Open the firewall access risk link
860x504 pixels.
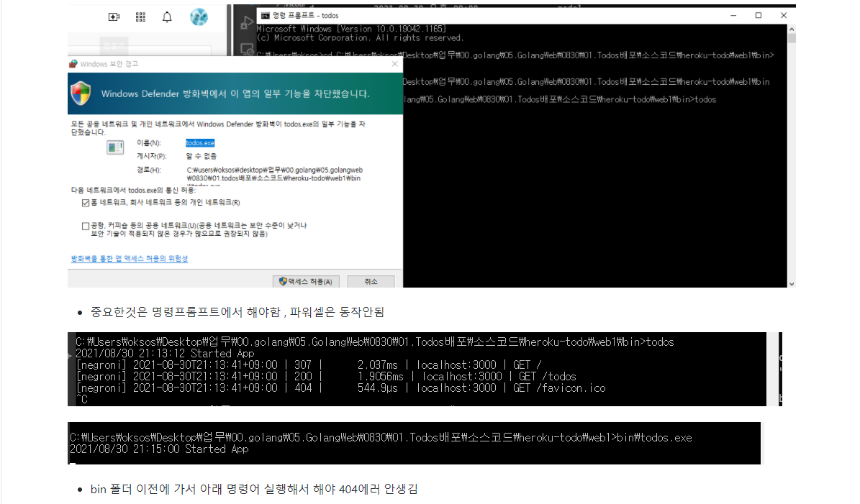tap(130, 259)
